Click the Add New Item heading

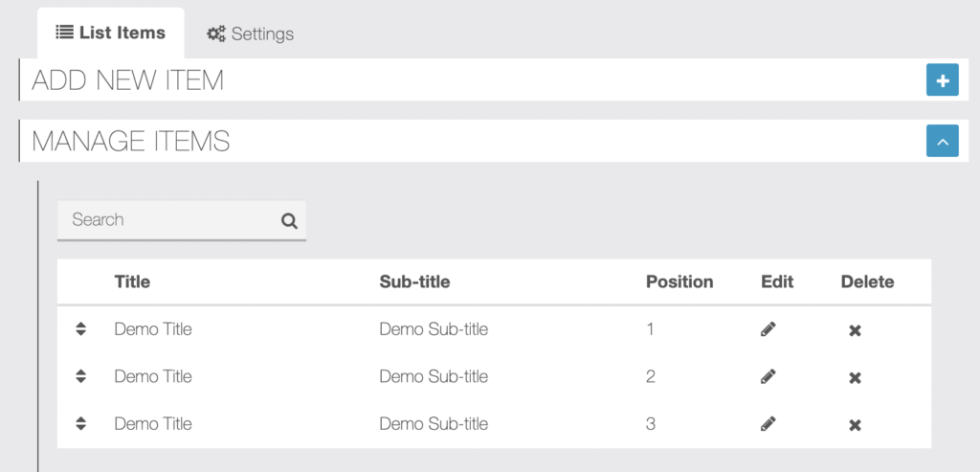[127, 80]
